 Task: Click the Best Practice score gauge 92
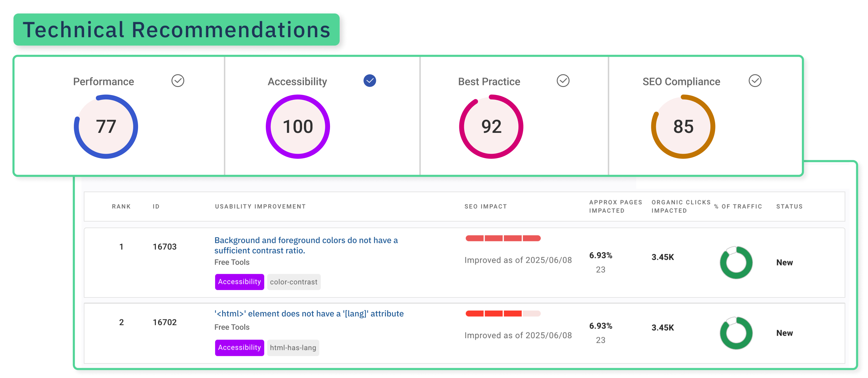tap(491, 127)
